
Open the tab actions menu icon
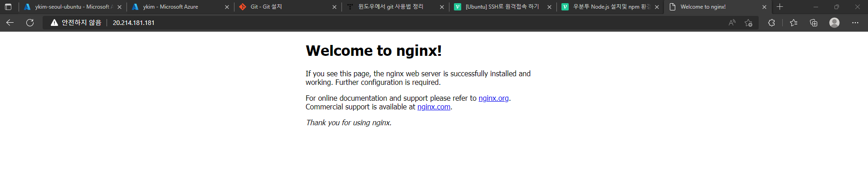click(x=8, y=7)
